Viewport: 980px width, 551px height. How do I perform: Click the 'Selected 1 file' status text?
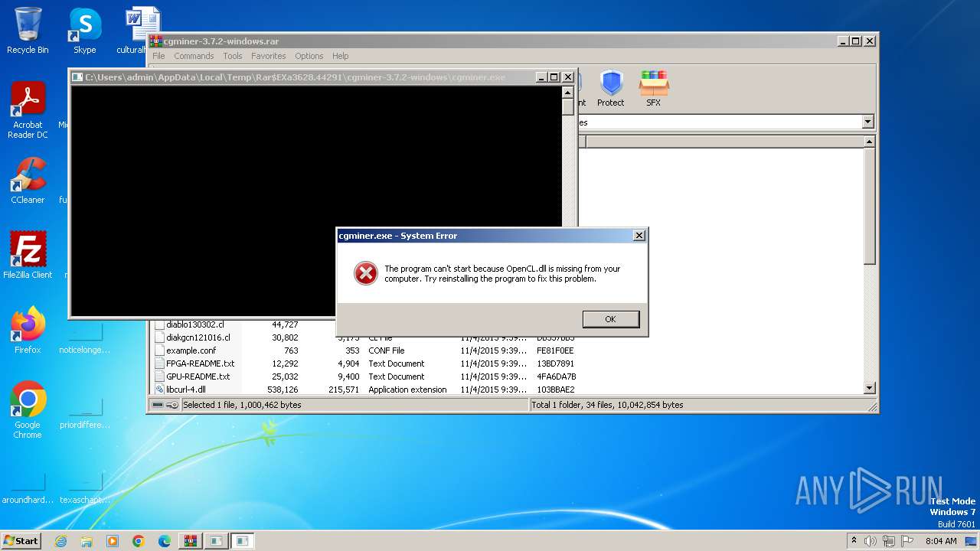(x=242, y=405)
